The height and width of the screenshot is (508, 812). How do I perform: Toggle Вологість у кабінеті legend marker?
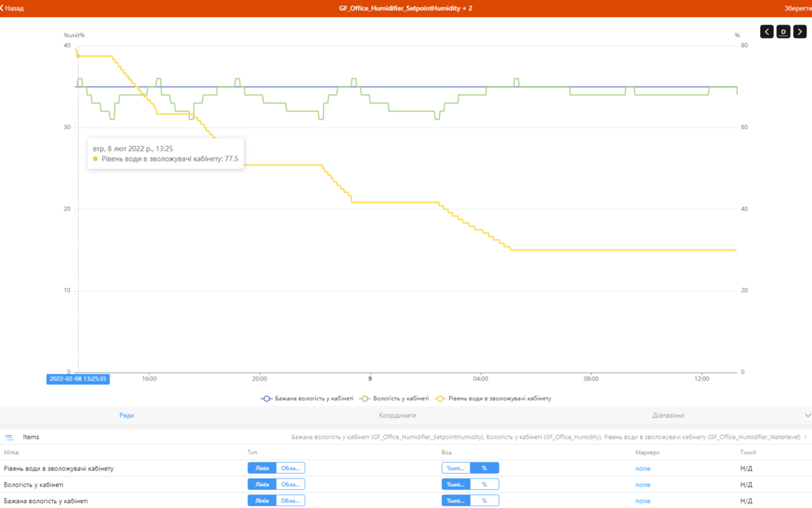(365, 398)
